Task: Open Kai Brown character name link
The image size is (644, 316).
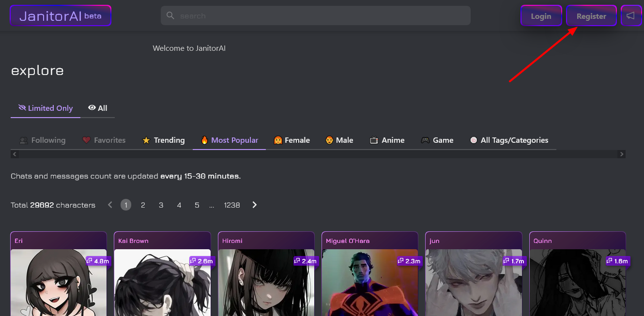Action: (133, 241)
